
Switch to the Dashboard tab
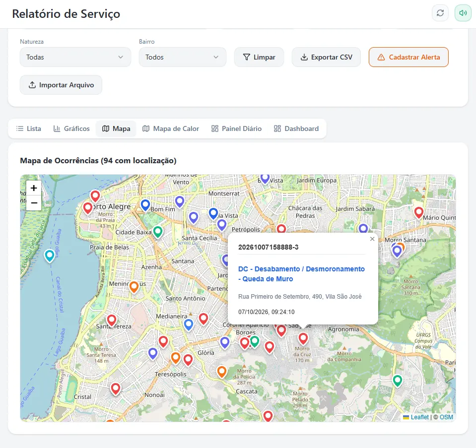296,128
